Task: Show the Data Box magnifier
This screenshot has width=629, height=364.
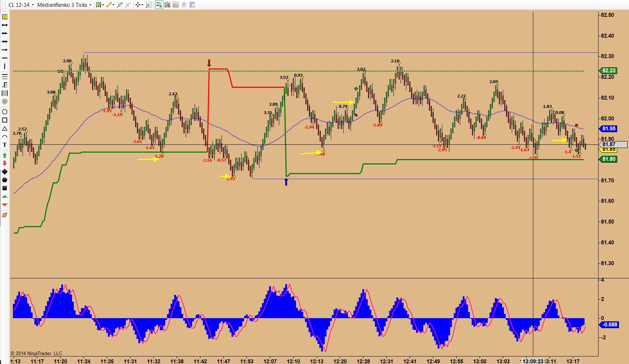Action: tap(148, 5)
